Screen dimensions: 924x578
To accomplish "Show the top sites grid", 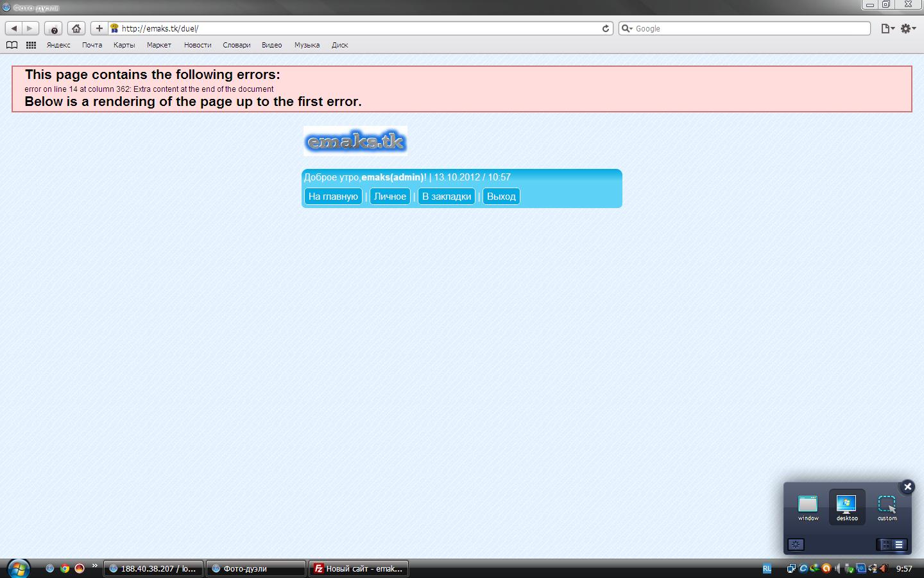I will [x=31, y=45].
